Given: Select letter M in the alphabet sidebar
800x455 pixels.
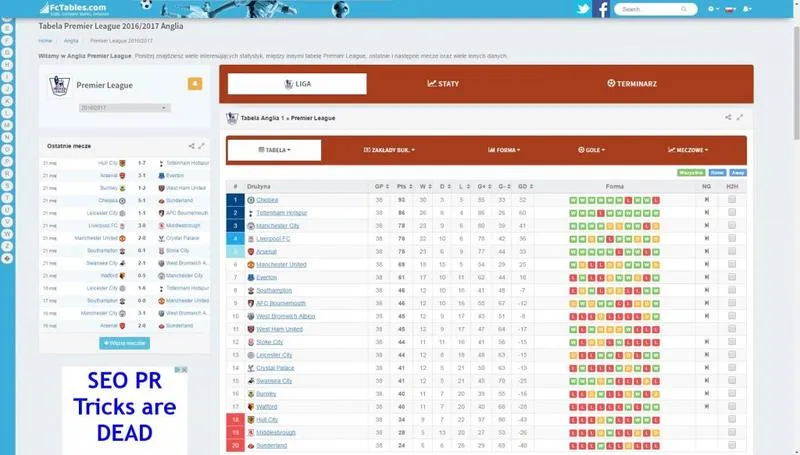Looking at the screenshot, I should click(x=7, y=125).
